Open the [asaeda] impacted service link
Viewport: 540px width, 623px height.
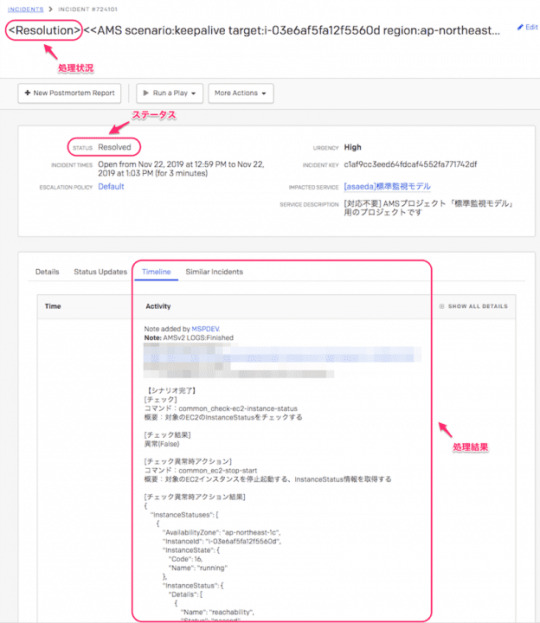(387, 186)
